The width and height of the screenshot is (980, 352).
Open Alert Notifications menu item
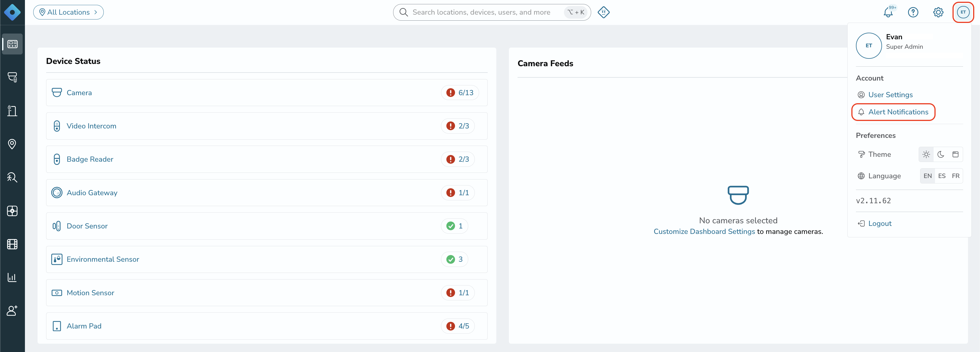coord(893,112)
